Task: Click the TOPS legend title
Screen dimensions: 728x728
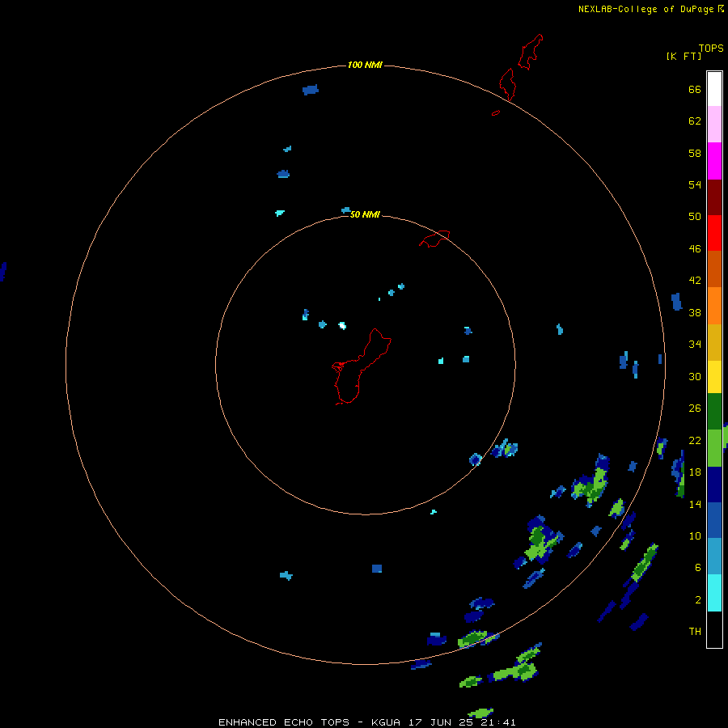Action: click(x=711, y=48)
